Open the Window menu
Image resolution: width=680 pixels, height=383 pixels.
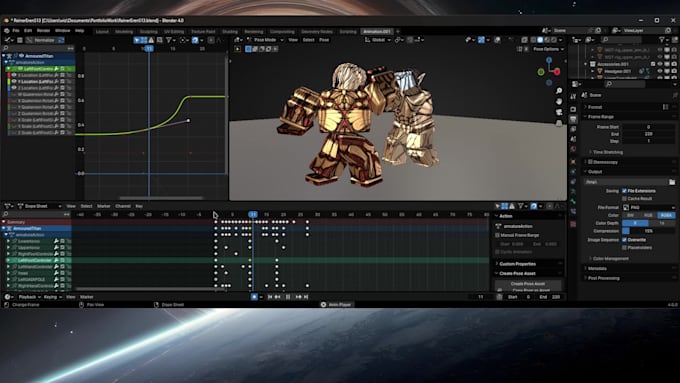pyautogui.click(x=62, y=31)
